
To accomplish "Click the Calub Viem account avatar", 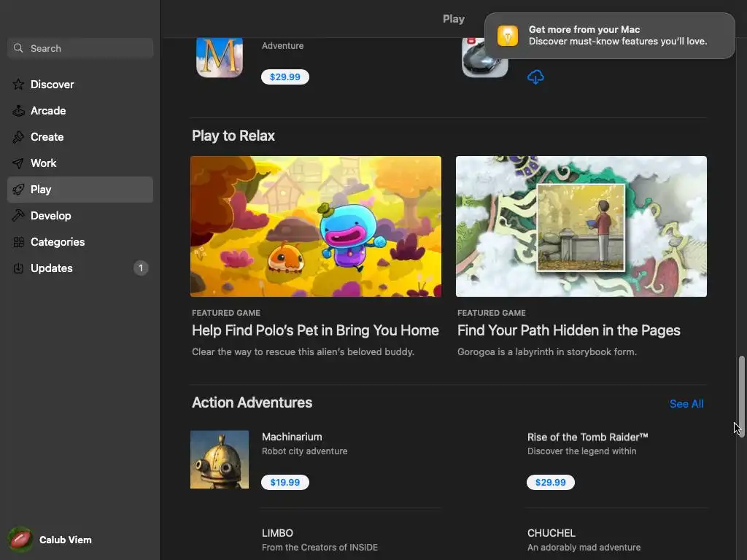I will coord(20,540).
